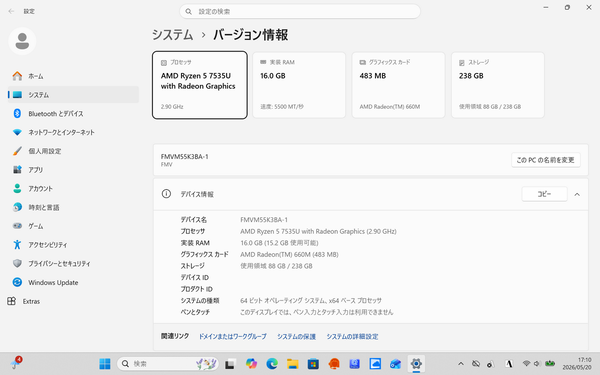Select the グラフィックス カード 483 MB card
This screenshot has width=600, height=375.
point(398,85)
